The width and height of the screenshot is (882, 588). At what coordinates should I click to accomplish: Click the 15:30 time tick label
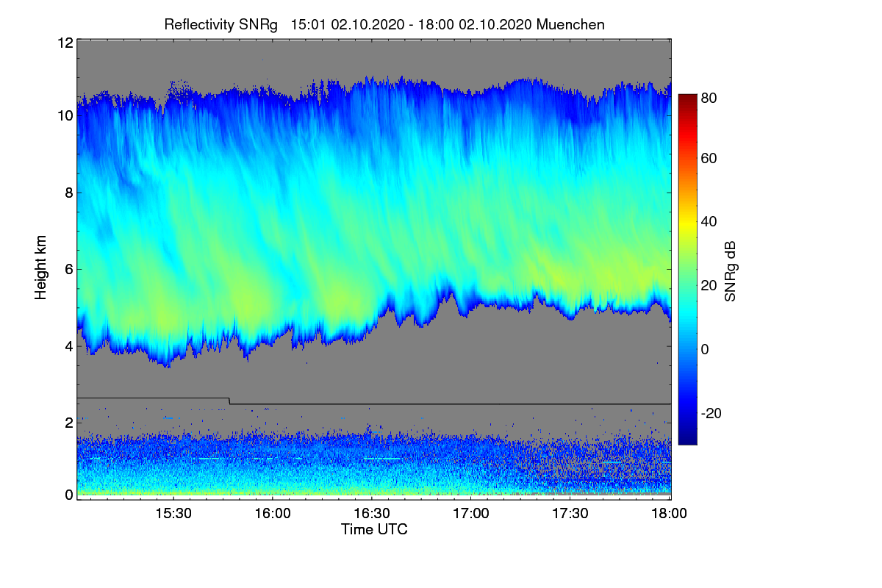click(x=173, y=514)
